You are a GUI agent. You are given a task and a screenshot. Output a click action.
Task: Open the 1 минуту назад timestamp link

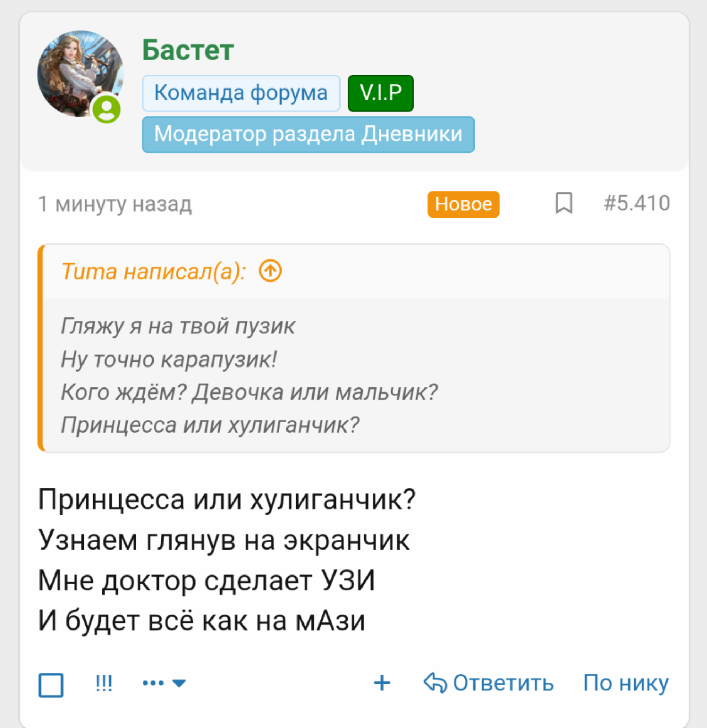(115, 204)
